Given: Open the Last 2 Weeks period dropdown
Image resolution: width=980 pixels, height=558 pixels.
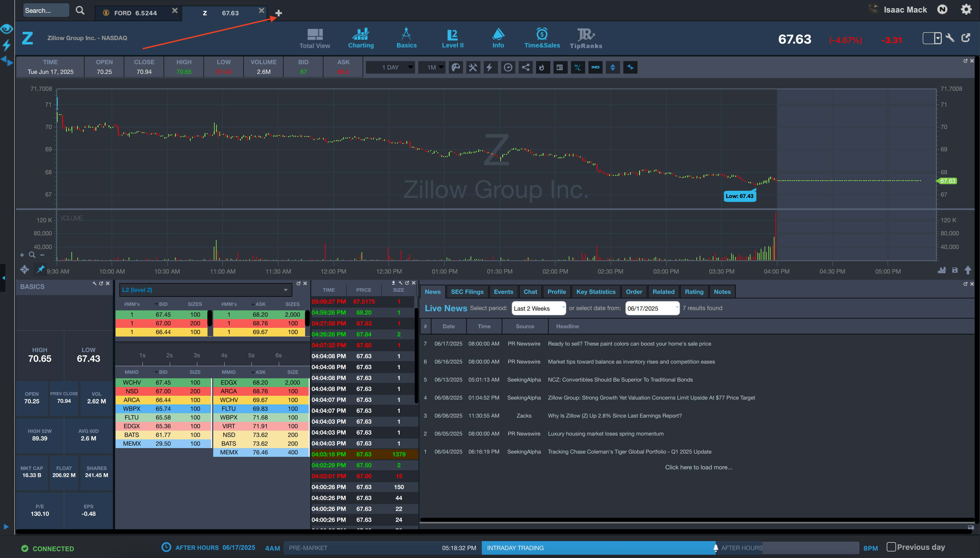Looking at the screenshot, I should pyautogui.click(x=539, y=308).
